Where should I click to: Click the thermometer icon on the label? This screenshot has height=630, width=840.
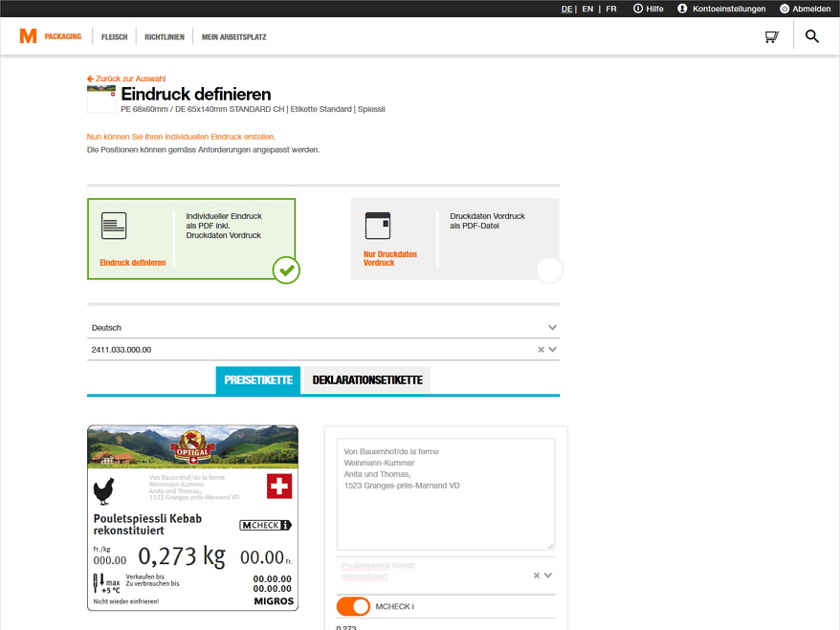coord(98,583)
